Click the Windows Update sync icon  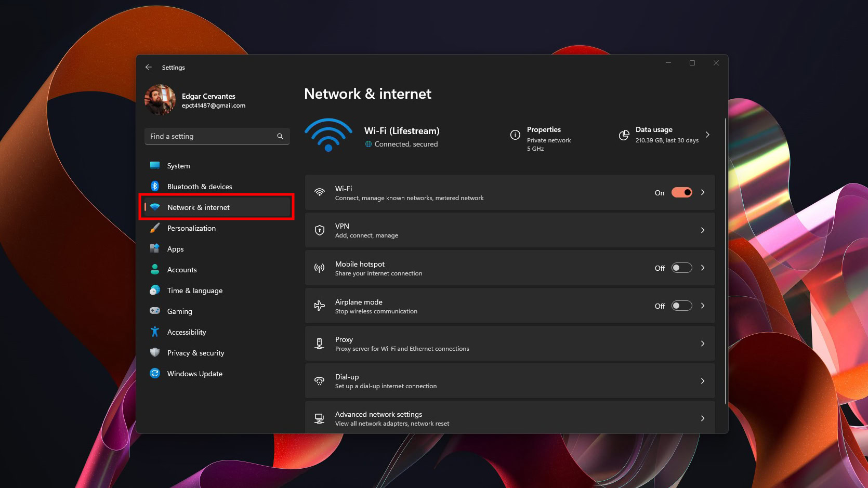pyautogui.click(x=155, y=373)
